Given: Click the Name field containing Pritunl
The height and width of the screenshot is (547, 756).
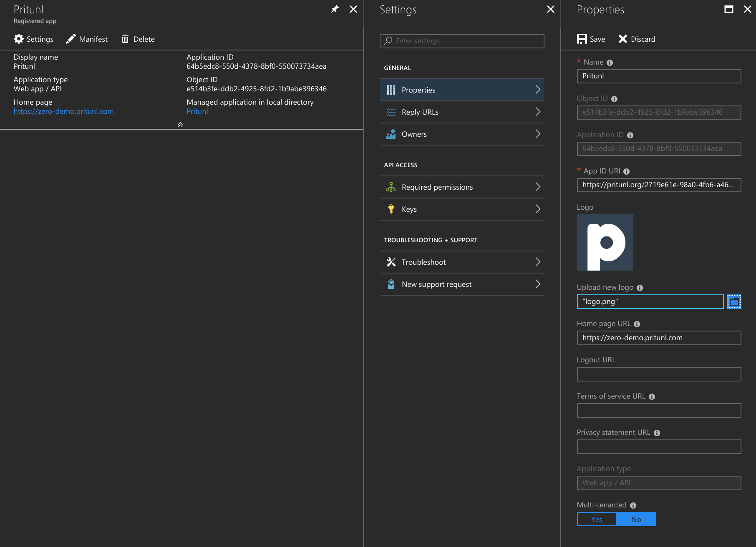Looking at the screenshot, I should [x=659, y=76].
